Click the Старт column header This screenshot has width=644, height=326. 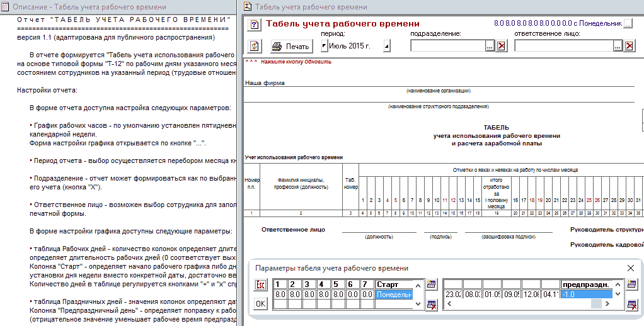pos(394,284)
